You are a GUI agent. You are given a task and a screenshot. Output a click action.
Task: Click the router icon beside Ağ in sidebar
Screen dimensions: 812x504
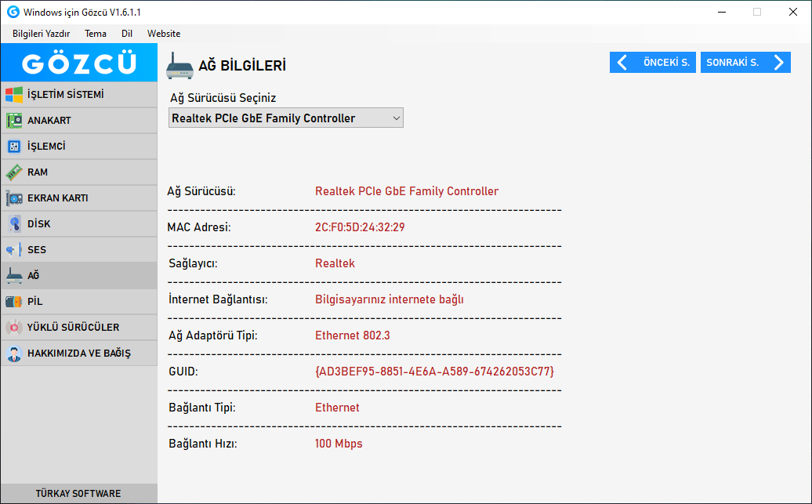click(x=14, y=276)
